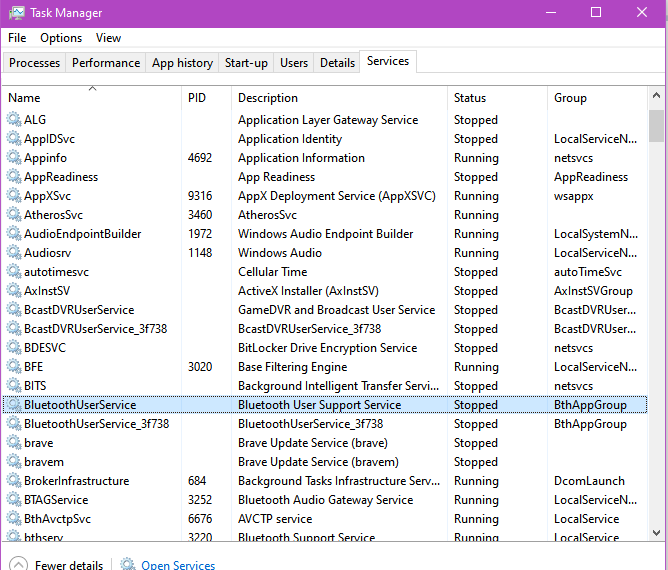Viewport: 668px width, 570px height.
Task: Sort services by Status column header
Action: 470,98
